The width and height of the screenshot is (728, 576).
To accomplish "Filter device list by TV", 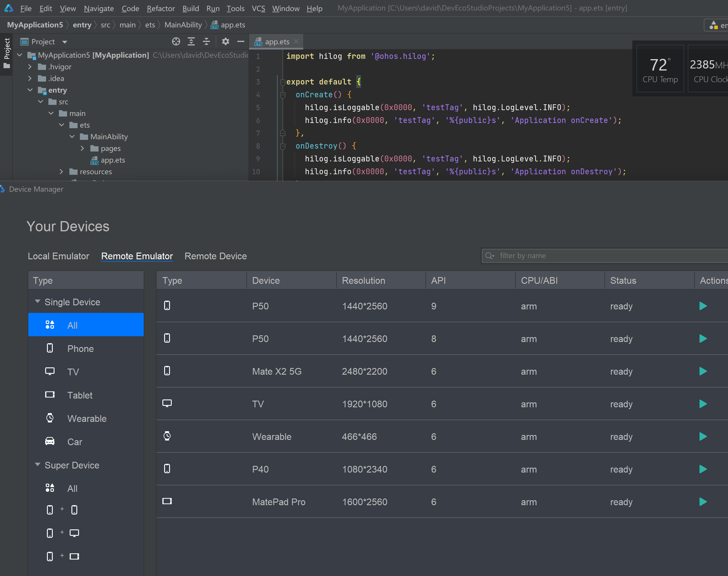I will (x=86, y=372).
